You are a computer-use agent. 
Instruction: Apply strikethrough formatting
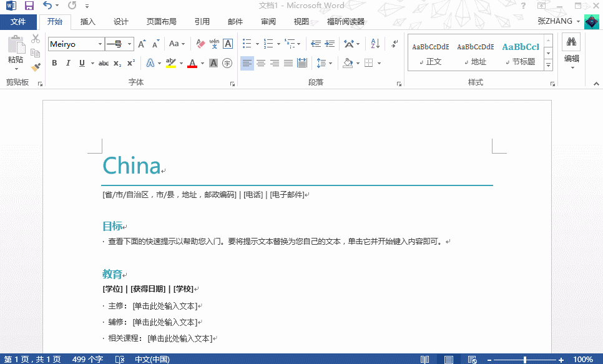(x=104, y=63)
